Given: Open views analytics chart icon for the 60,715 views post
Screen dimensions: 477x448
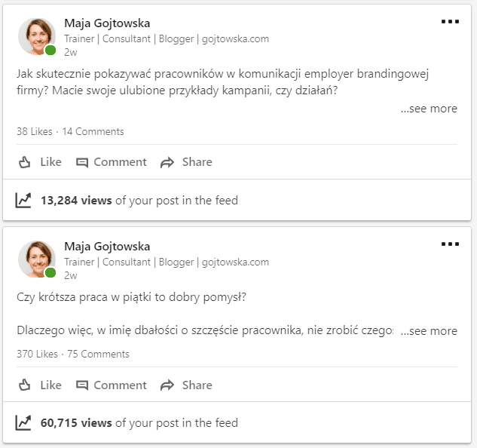Looking at the screenshot, I should click(23, 423).
